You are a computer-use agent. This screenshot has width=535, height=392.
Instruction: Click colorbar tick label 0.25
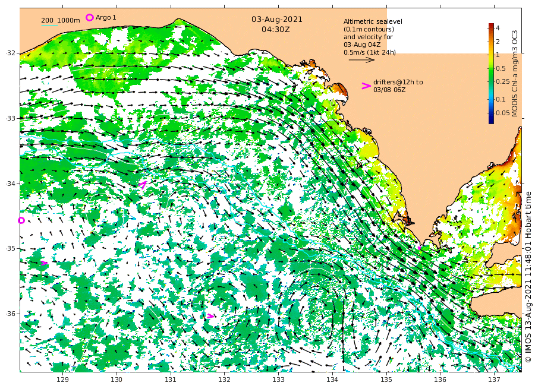pos(502,81)
